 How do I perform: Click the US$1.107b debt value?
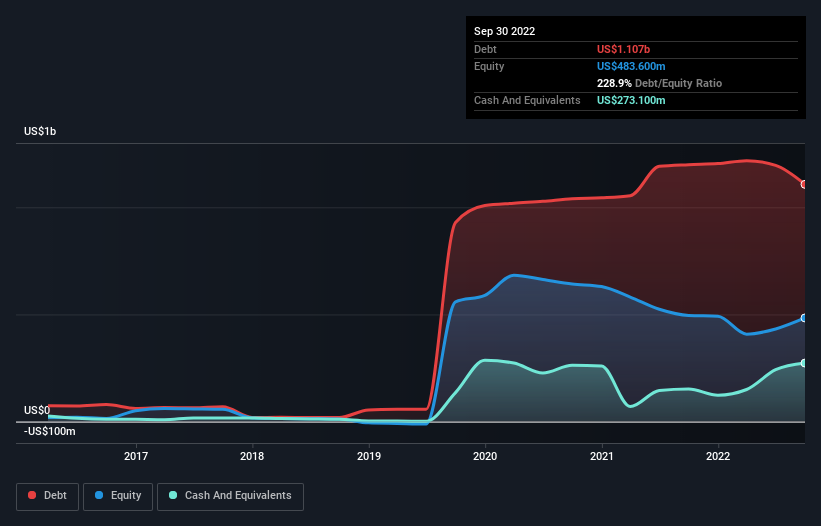click(x=623, y=49)
